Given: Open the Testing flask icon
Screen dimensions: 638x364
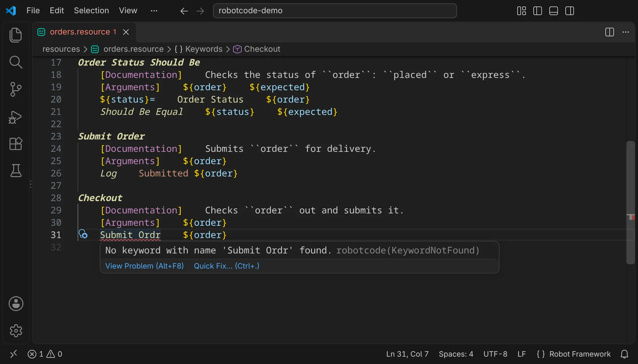Looking at the screenshot, I should (x=16, y=170).
